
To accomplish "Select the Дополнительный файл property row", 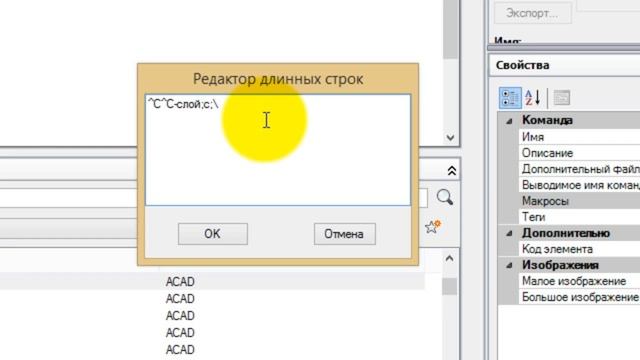I will tap(580, 169).
